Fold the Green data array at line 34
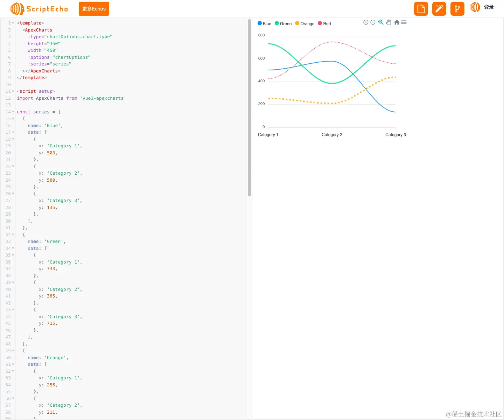 (x=13, y=248)
